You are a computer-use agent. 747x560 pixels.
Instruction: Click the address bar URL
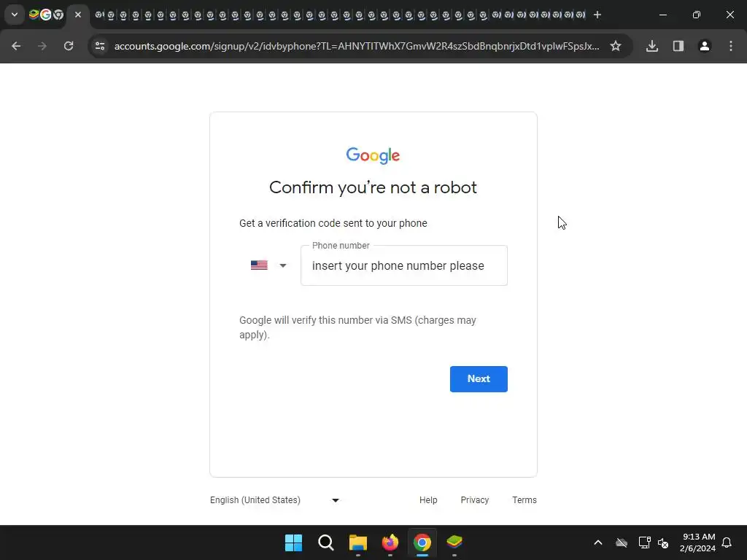pos(356,46)
